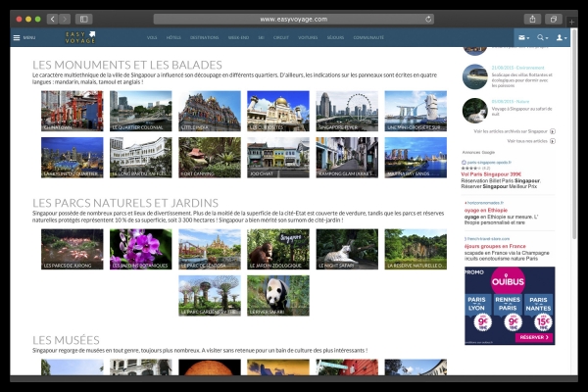Expand the search magnifier dropdown
Viewport: 588px width, 392px height.
click(x=542, y=37)
